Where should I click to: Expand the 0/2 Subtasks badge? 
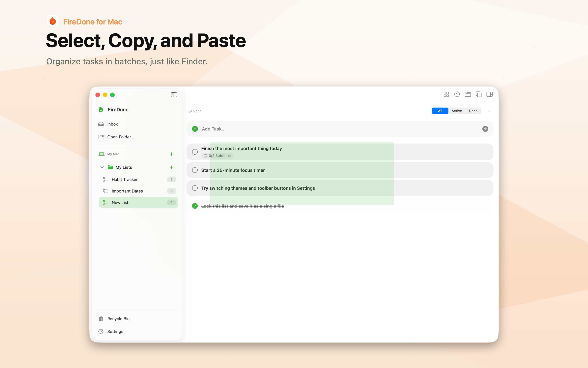(x=217, y=156)
